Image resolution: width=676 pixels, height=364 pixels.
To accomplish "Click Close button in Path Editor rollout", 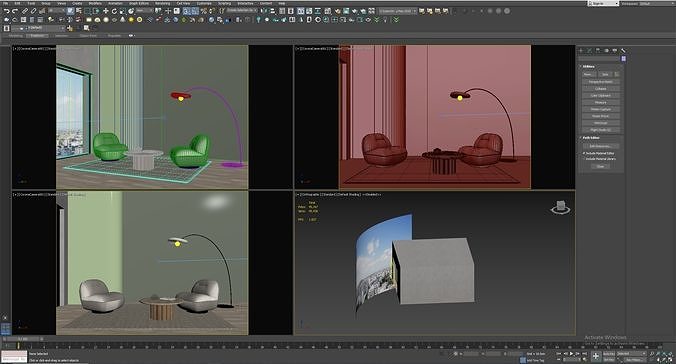I will click(601, 166).
